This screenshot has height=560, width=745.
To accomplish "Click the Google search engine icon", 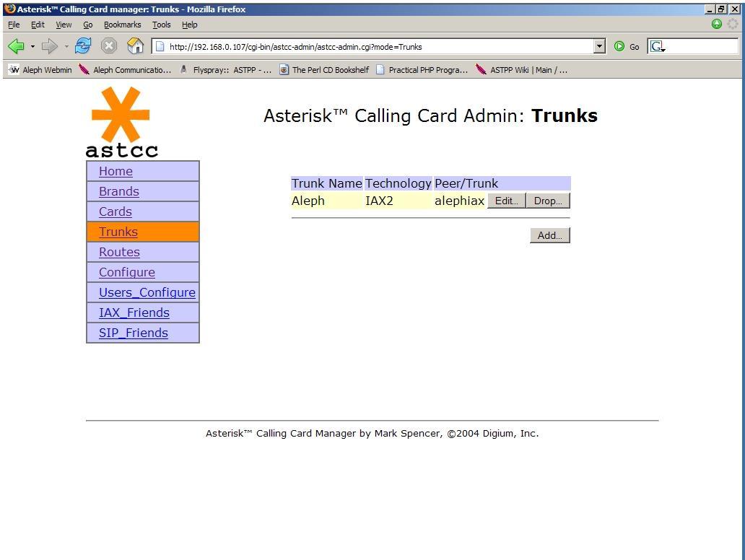I will [x=657, y=46].
